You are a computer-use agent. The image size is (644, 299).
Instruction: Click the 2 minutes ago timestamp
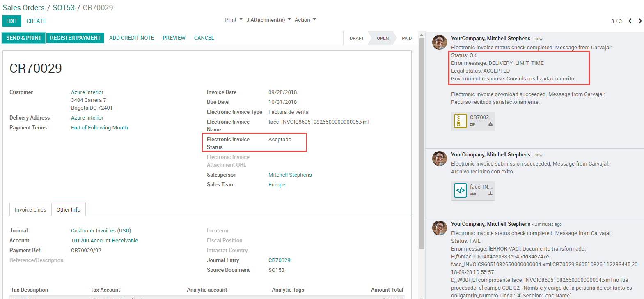tap(548, 225)
